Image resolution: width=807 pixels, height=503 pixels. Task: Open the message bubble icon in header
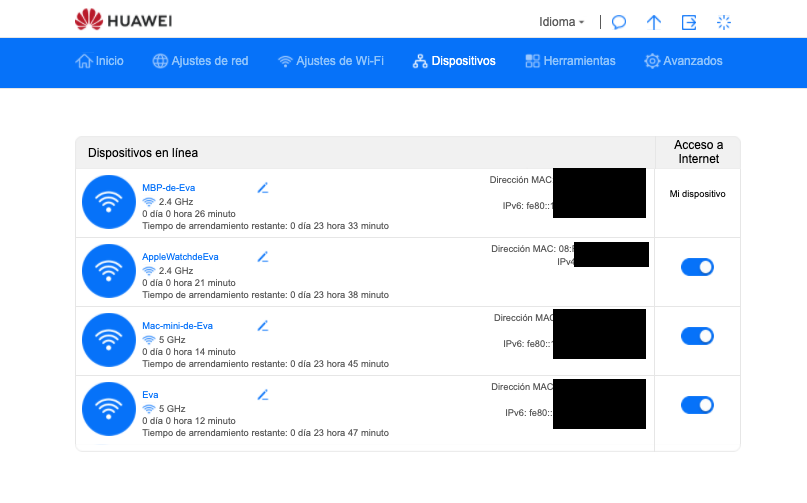coord(619,22)
